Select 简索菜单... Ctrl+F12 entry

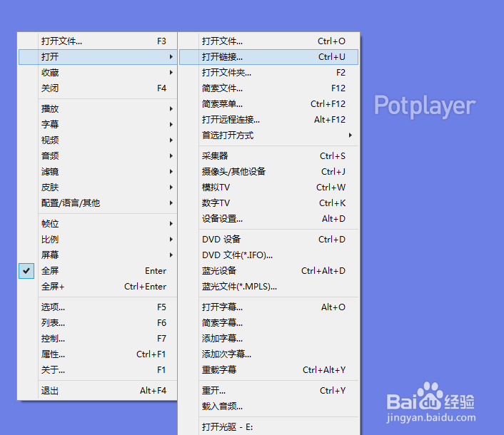pyautogui.click(x=268, y=104)
